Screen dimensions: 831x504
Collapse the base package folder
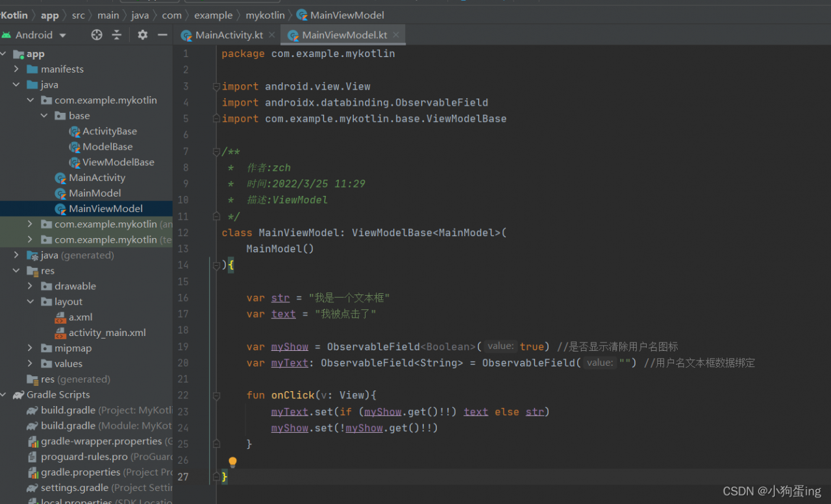click(44, 115)
